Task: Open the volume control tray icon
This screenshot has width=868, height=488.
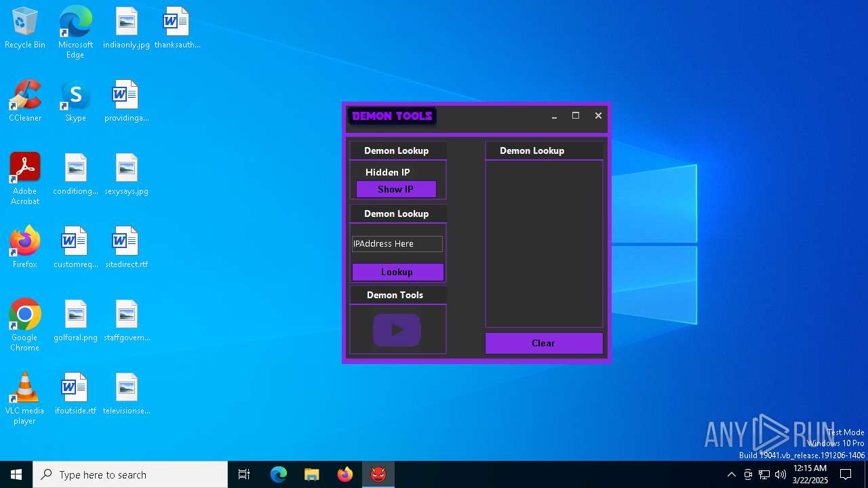Action: (781, 474)
